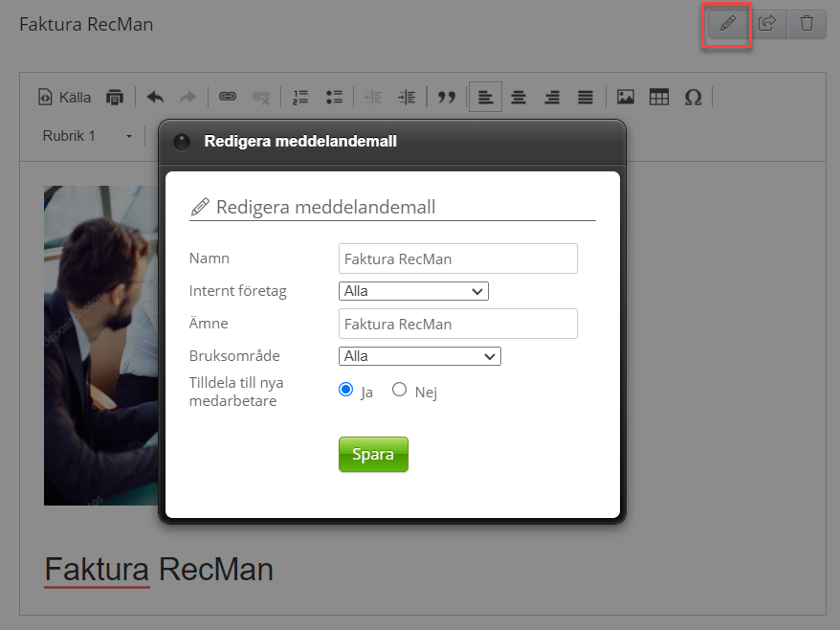The height and width of the screenshot is (630, 840).
Task: Select Nej for new employees assignment
Action: [x=400, y=390]
